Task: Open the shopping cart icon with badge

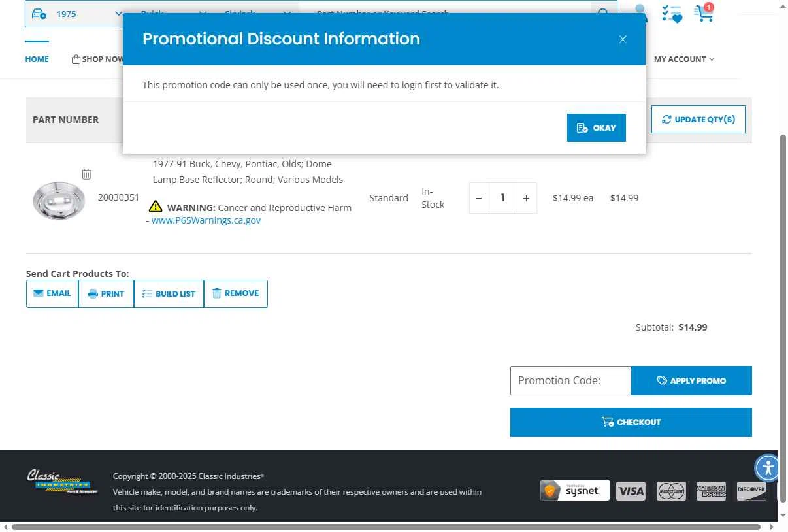Action: coord(704,12)
